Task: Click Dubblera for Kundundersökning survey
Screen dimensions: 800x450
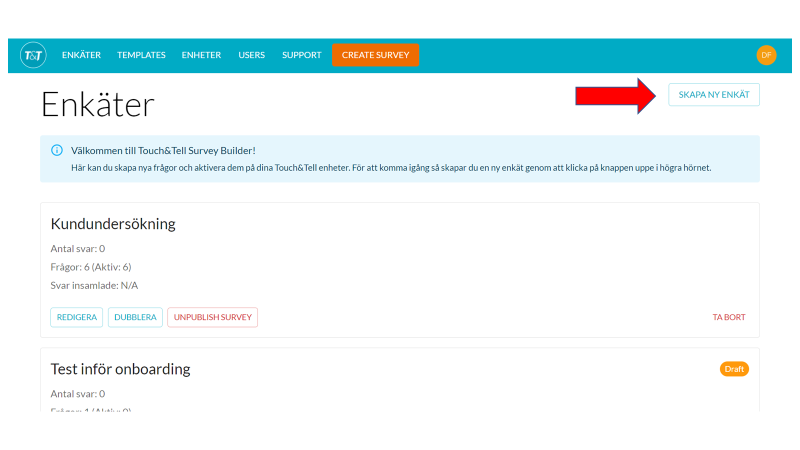Action: point(135,317)
